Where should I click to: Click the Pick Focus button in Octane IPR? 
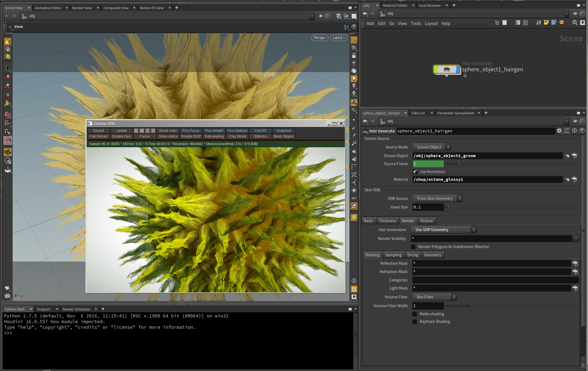pos(191,131)
